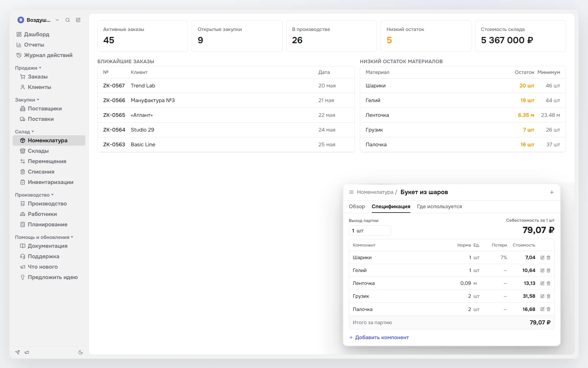Image resolution: width=588 pixels, height=368 pixels.
Task: Click Добавить компонент button
Action: pos(379,337)
